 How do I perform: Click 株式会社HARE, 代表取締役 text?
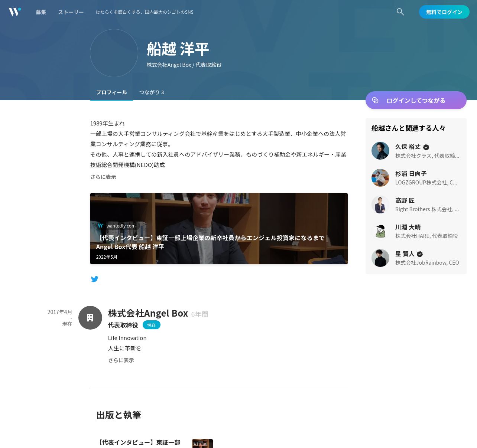(426, 236)
